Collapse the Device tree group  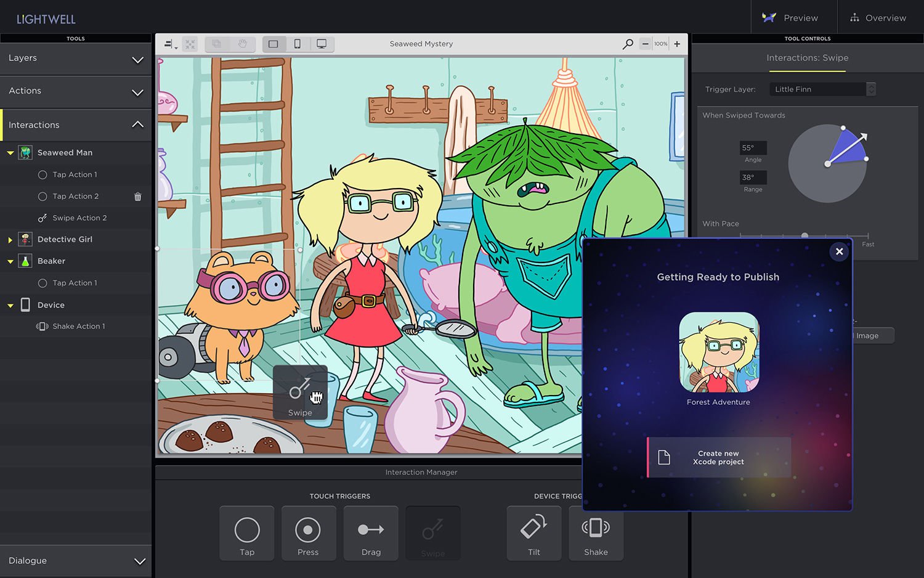point(10,305)
